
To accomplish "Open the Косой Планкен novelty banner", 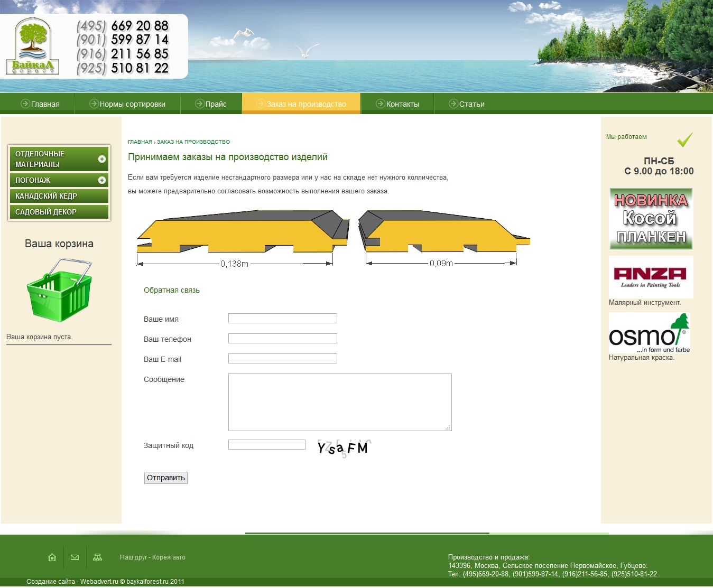I will pyautogui.click(x=651, y=219).
